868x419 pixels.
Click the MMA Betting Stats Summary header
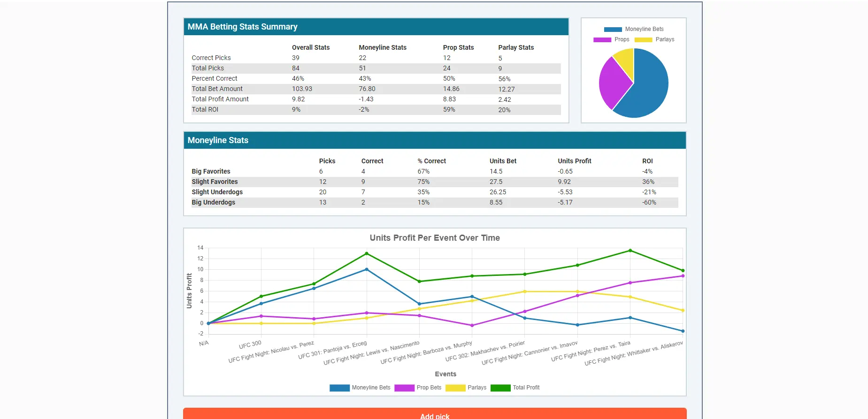coord(242,27)
